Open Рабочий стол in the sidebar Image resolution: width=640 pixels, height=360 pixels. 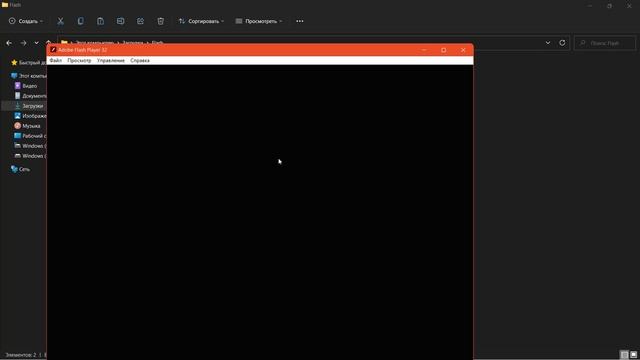pyautogui.click(x=30, y=136)
